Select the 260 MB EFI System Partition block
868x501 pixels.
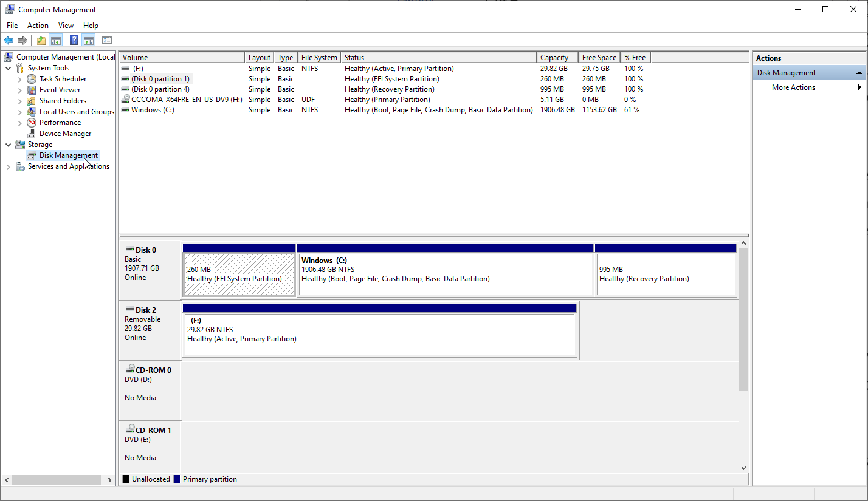pyautogui.click(x=239, y=274)
